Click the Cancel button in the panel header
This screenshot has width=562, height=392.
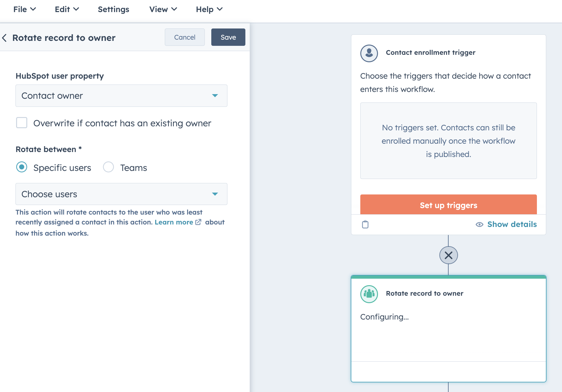(185, 37)
